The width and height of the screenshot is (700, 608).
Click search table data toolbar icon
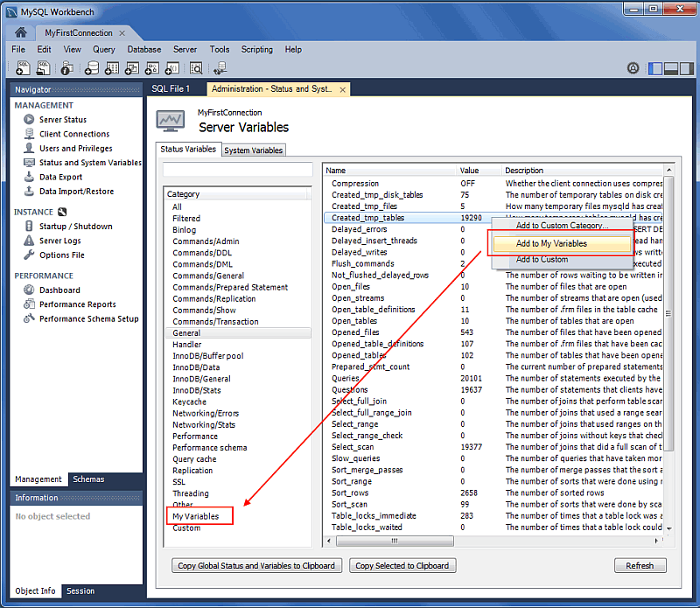pos(196,68)
